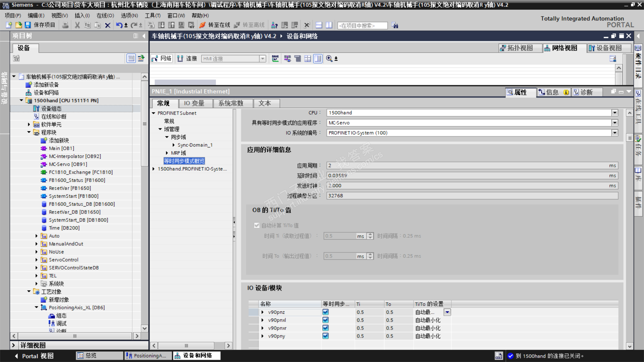The width and height of the screenshot is (644, 362).
Task: Open the Help question-mark icon
Action: click(x=274, y=25)
